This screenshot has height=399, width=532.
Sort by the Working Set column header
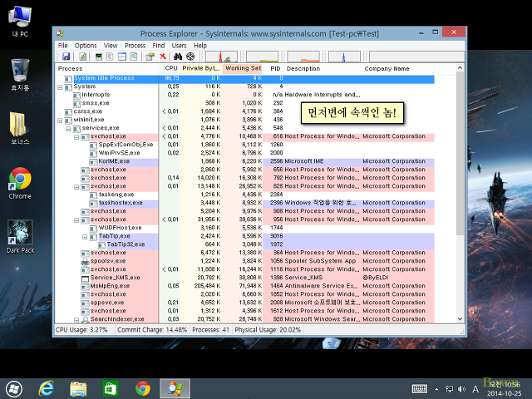tap(243, 68)
